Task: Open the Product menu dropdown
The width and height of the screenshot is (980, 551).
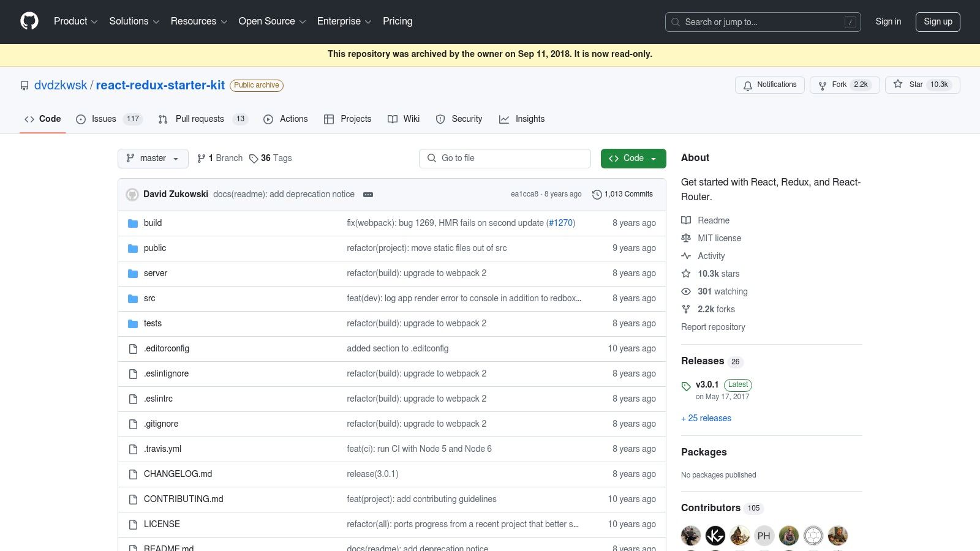Action: point(75,21)
